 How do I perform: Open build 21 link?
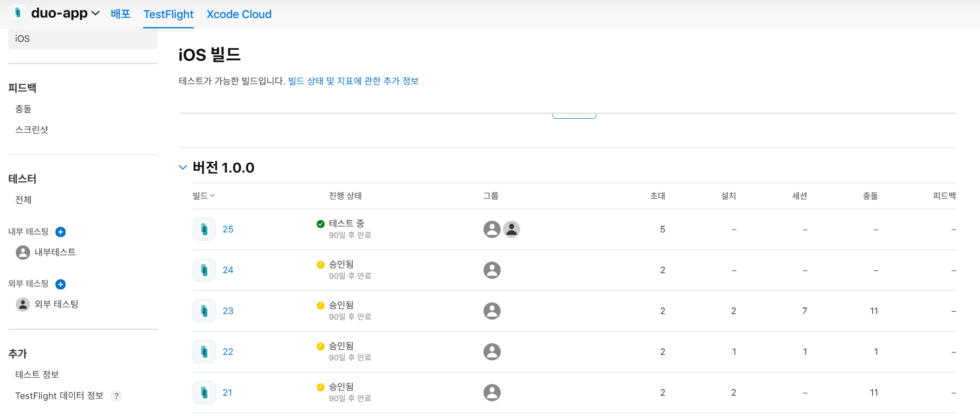pos(227,392)
